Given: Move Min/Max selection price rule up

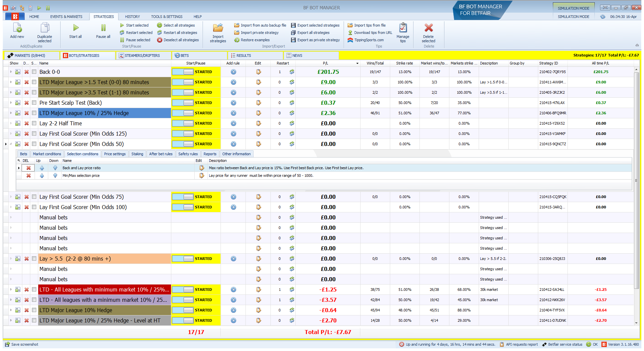Looking at the screenshot, I should [x=42, y=175].
